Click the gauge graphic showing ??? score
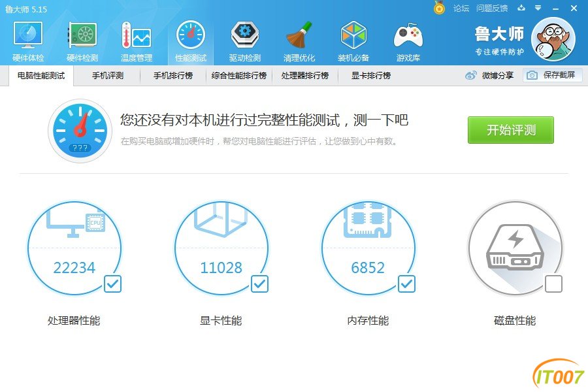This screenshot has height=392, width=588. point(80,129)
